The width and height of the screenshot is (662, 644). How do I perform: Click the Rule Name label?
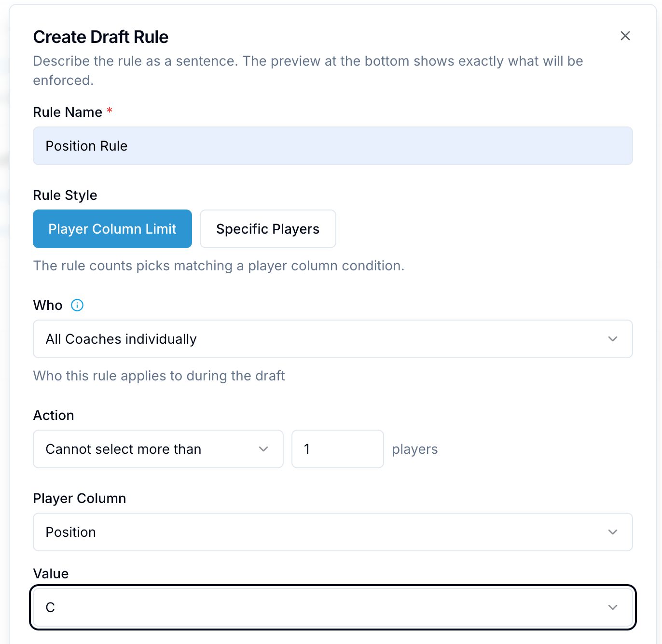[68, 112]
